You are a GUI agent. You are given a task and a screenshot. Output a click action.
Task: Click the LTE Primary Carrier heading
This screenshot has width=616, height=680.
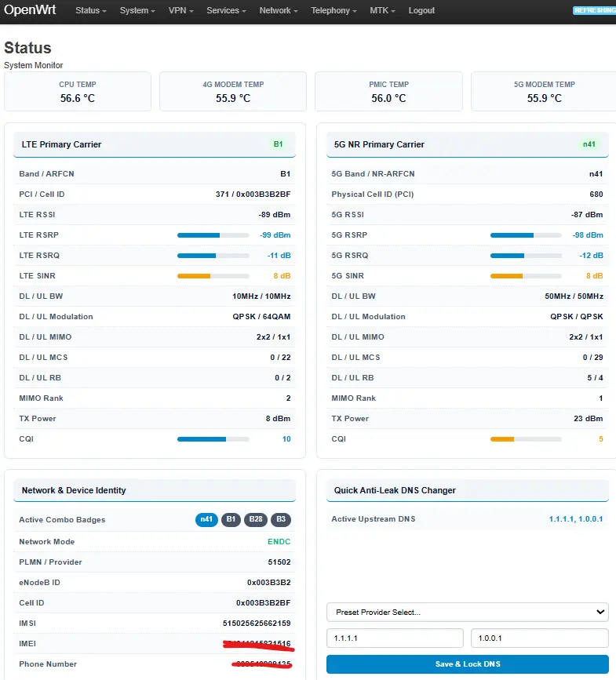[61, 144]
